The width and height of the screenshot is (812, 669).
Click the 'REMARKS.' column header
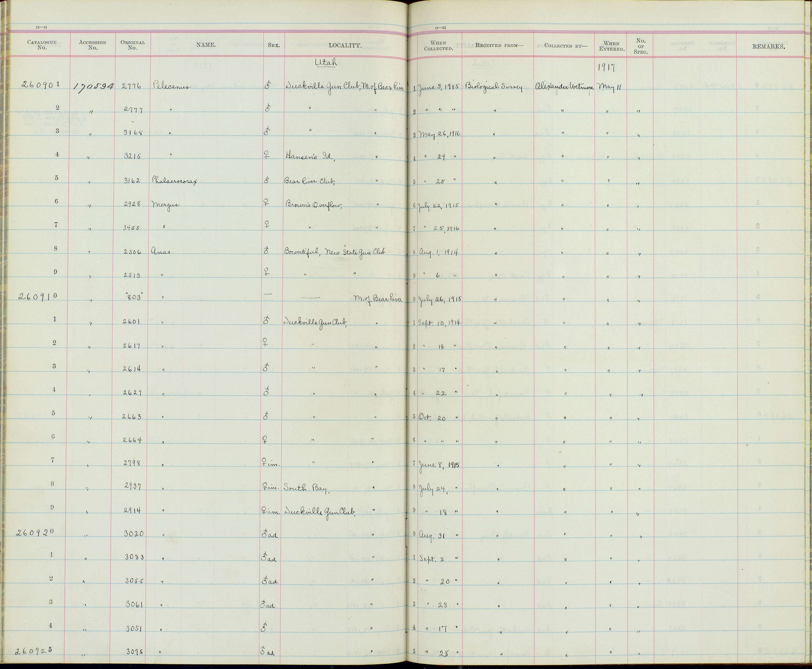(769, 47)
